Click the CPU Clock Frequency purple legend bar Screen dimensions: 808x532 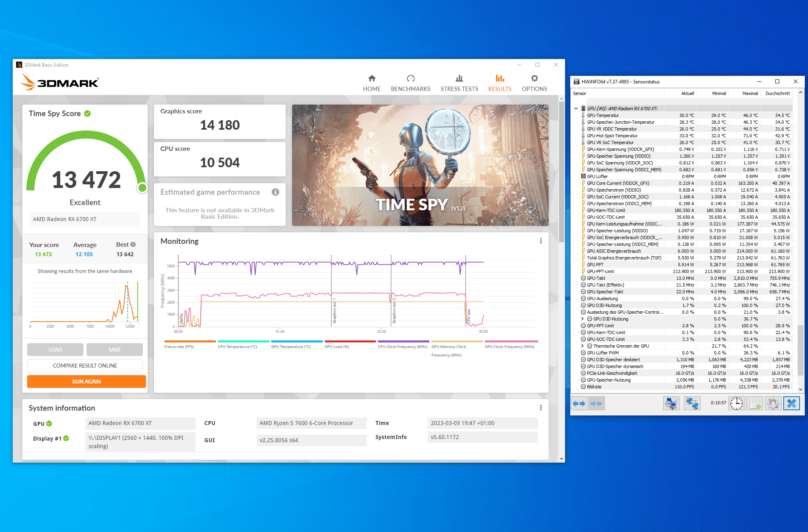(x=404, y=342)
